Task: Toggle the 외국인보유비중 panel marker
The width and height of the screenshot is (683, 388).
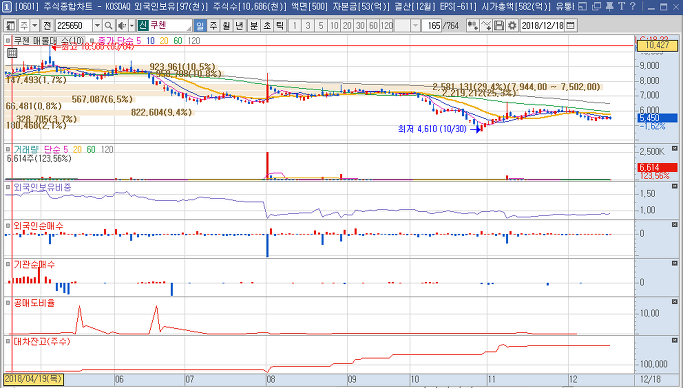Action: point(8,187)
